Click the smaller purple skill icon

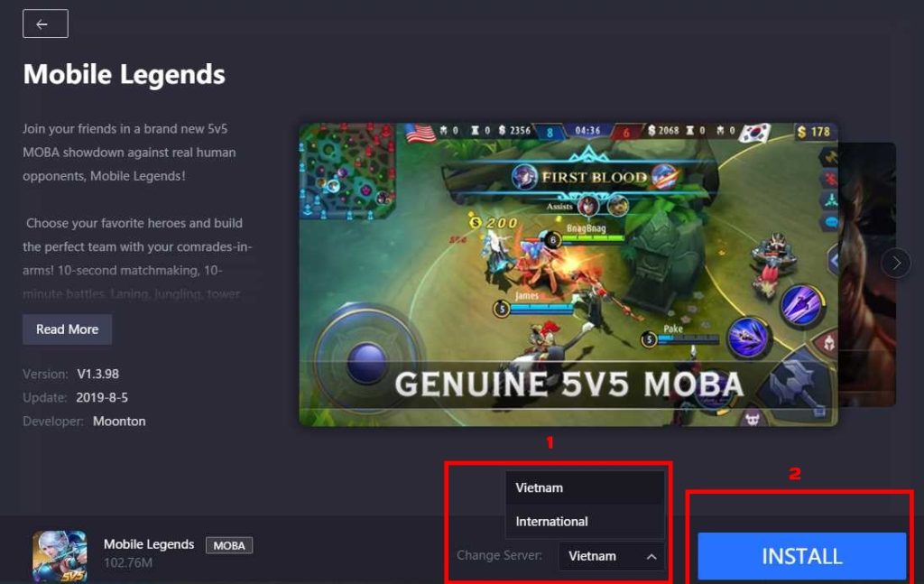(748, 338)
